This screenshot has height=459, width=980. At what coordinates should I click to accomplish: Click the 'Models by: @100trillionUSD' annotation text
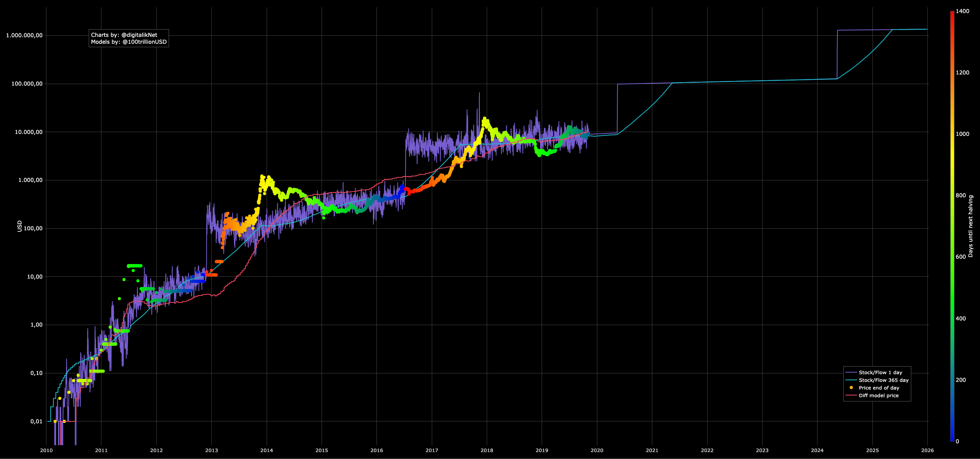tap(129, 42)
